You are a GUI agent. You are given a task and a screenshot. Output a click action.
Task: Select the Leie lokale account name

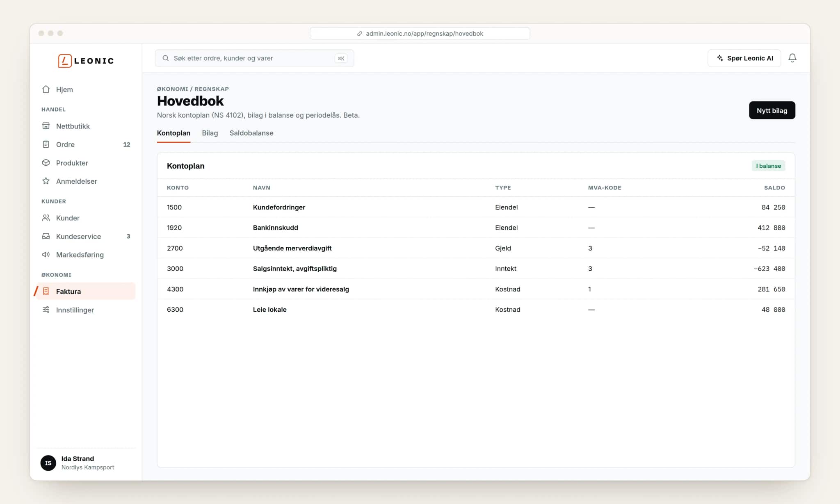(269, 310)
